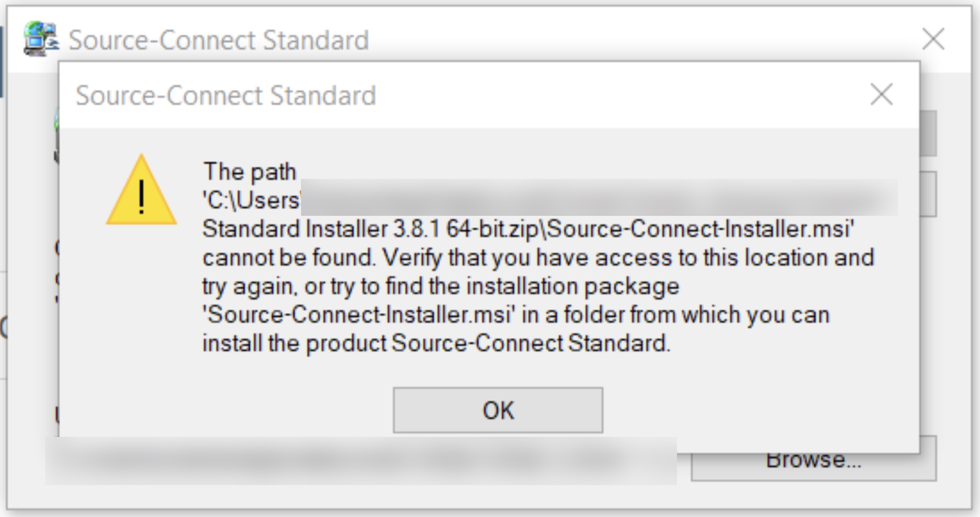Click the inner dialog's Source-Connect Standard title
Viewport: 980px width, 517px height.
coord(225,96)
